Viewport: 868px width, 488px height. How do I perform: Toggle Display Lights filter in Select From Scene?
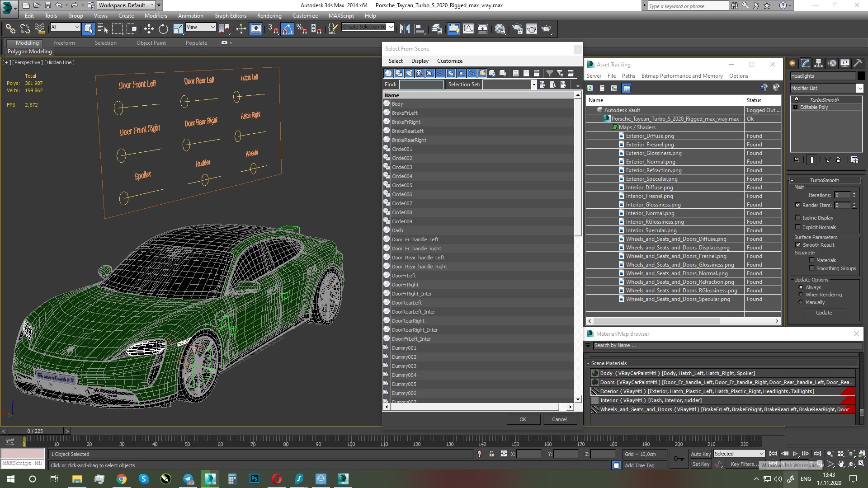coord(409,73)
